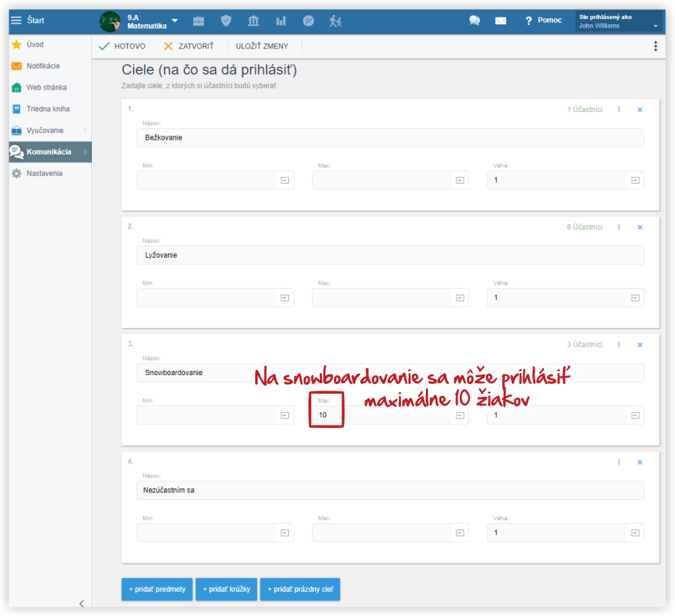Viewport: 675px width, 616px height.
Task: Click the Názov field containing Snowboardovanie
Action: 196,372
